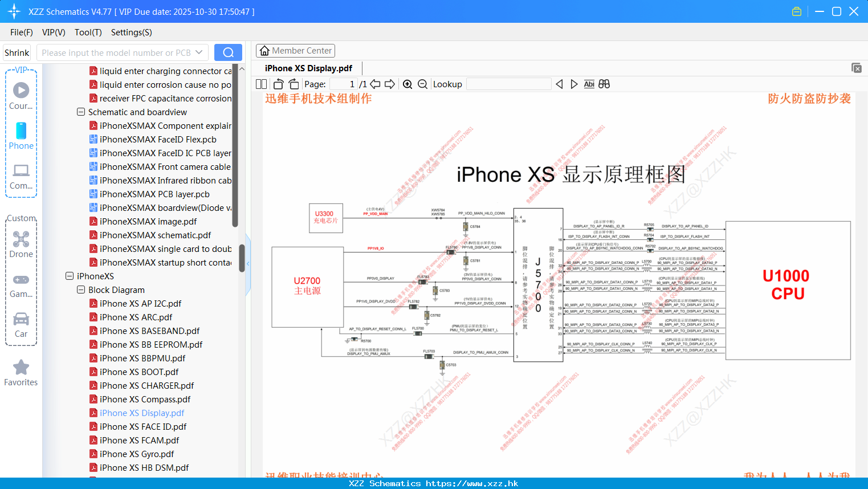This screenshot has height=489, width=868.
Task: Click the panel collapse handle beside tree
Action: click(x=248, y=263)
